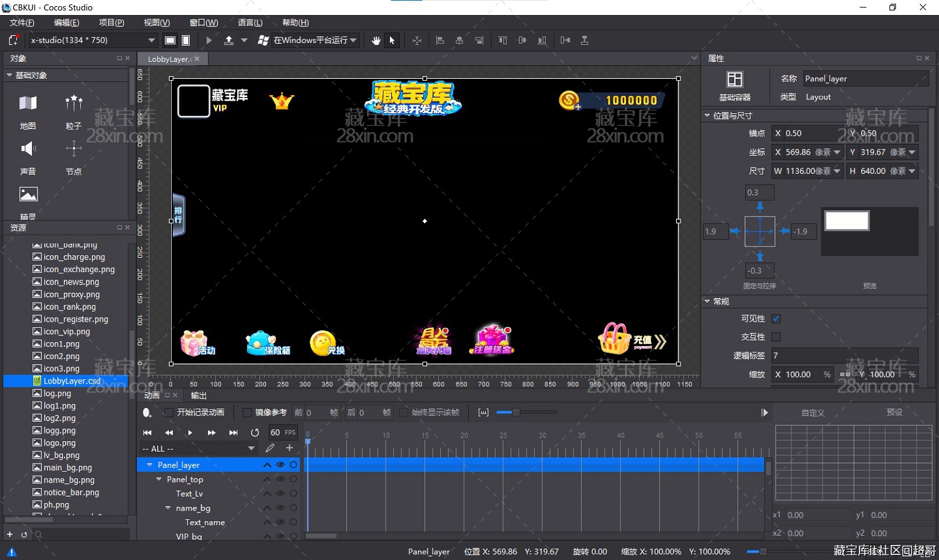Select the icon_vip.png file in resources
939x560 pixels.
coord(66,332)
